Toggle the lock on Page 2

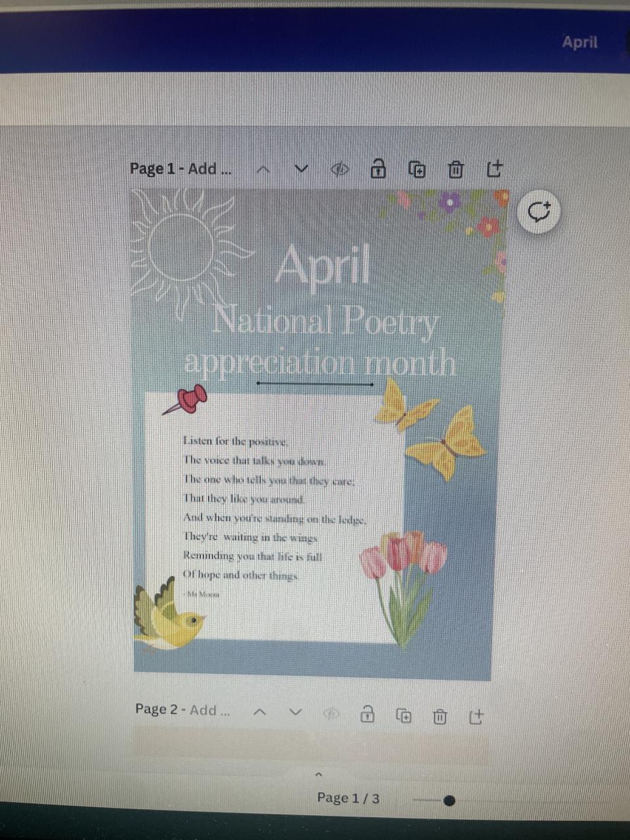click(x=368, y=714)
